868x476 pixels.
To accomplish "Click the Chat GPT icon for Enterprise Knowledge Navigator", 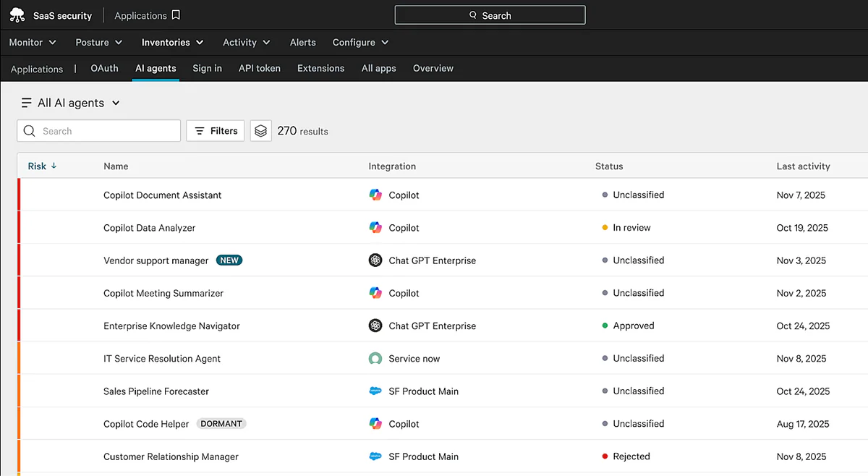I will pyautogui.click(x=375, y=326).
